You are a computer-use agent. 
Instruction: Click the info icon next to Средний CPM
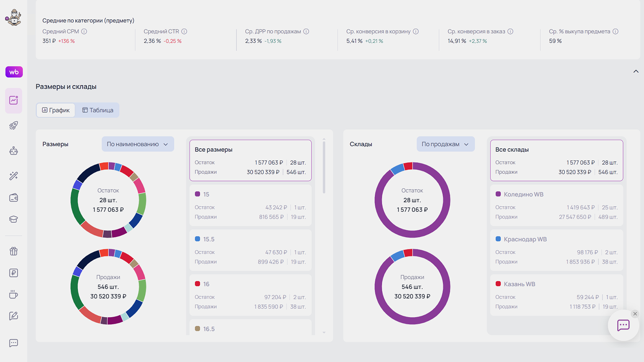point(84,31)
